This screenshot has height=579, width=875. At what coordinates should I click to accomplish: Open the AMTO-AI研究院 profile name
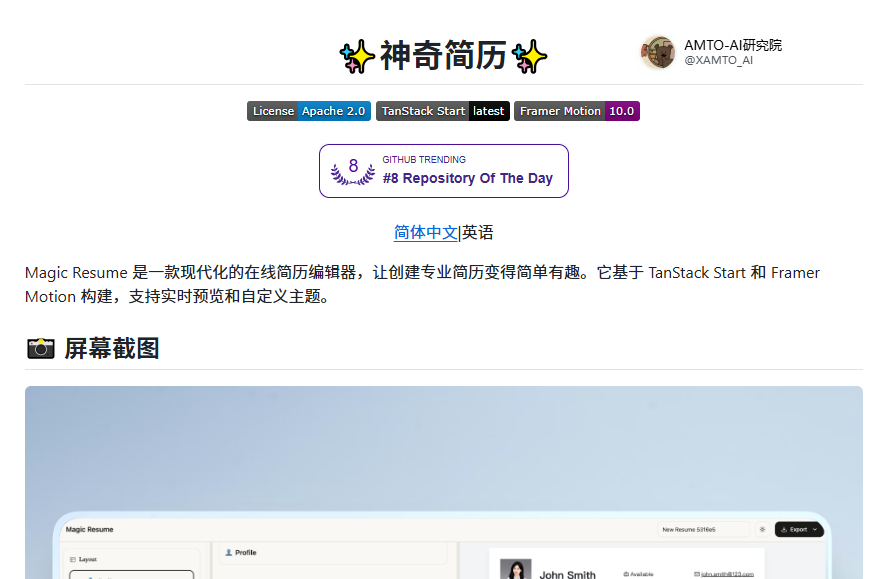click(x=733, y=45)
